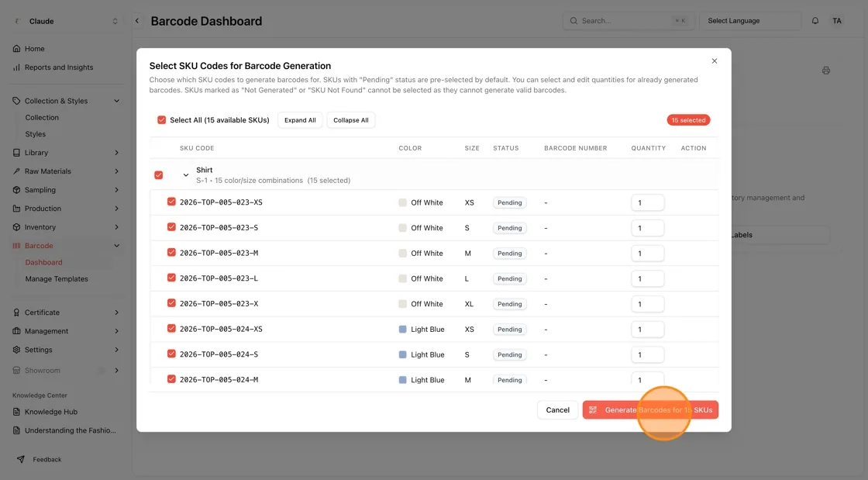Click the Library book icon
This screenshot has width=868, height=480.
[x=16, y=153]
